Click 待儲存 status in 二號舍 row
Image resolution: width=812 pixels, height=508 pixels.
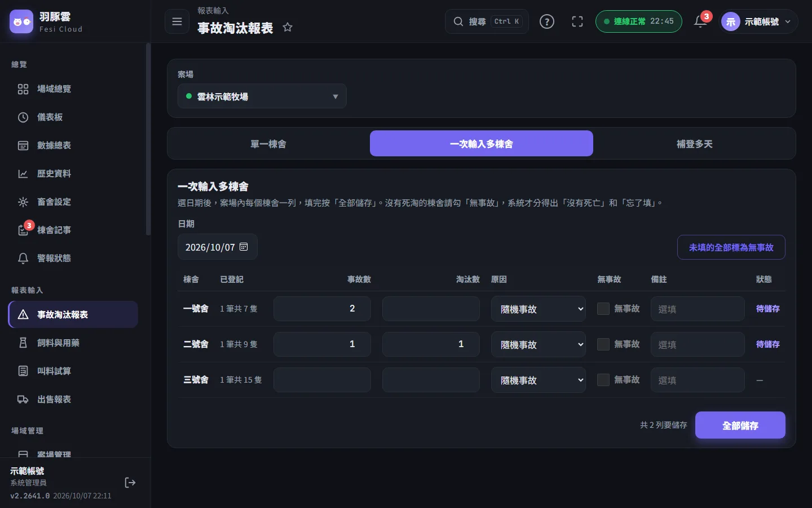767,344
